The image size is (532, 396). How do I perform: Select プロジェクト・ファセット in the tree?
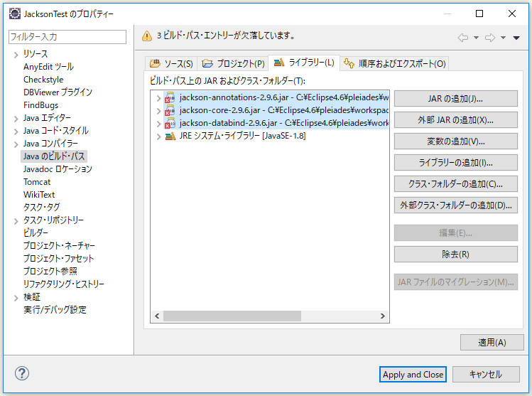tap(58, 259)
